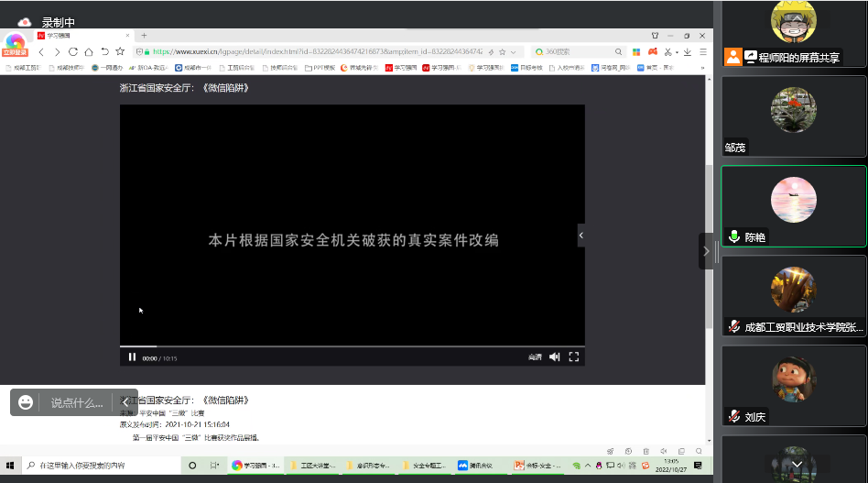Click the 360搜索 search box

(x=577, y=51)
